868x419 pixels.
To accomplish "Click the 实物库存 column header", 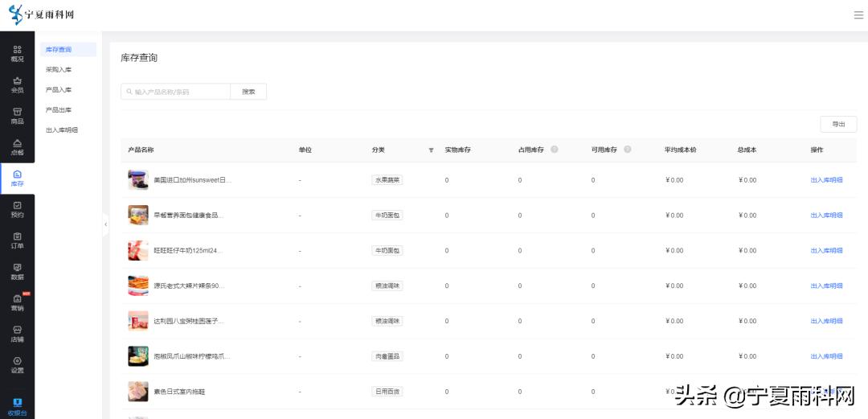I will click(x=458, y=150).
